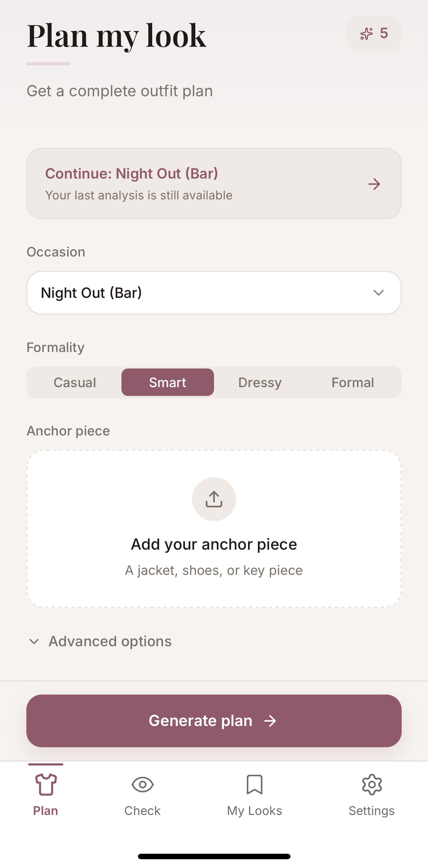428x868 pixels.
Task: Choose the Smart formality option
Action: [x=168, y=382]
